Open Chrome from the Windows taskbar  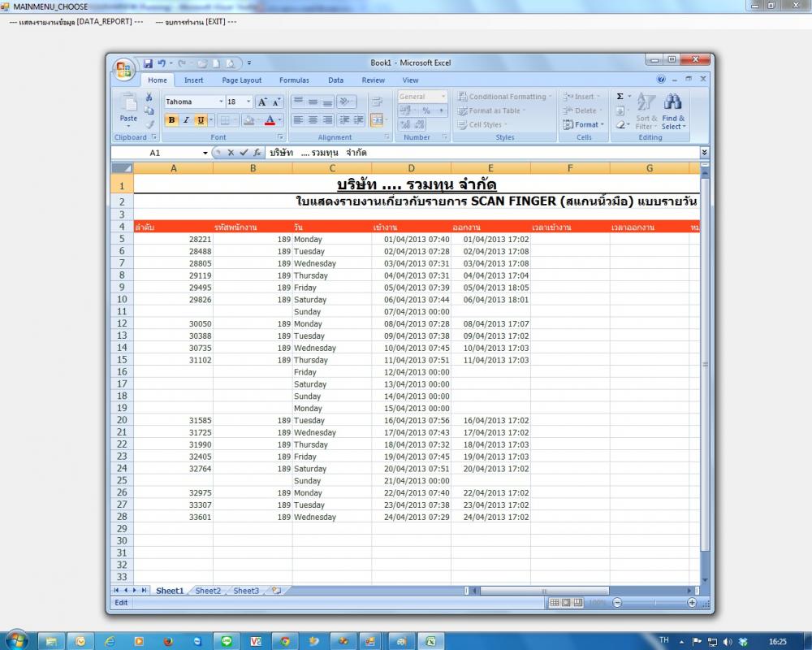point(284,641)
